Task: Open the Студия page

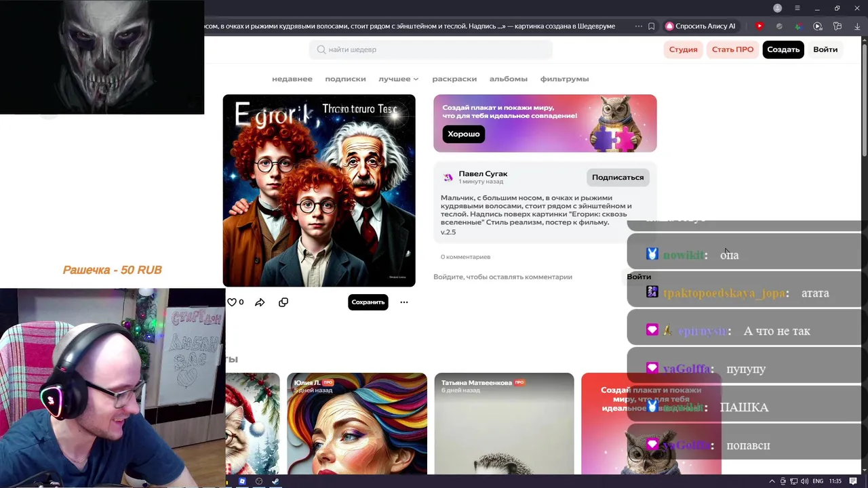Action: tap(683, 49)
